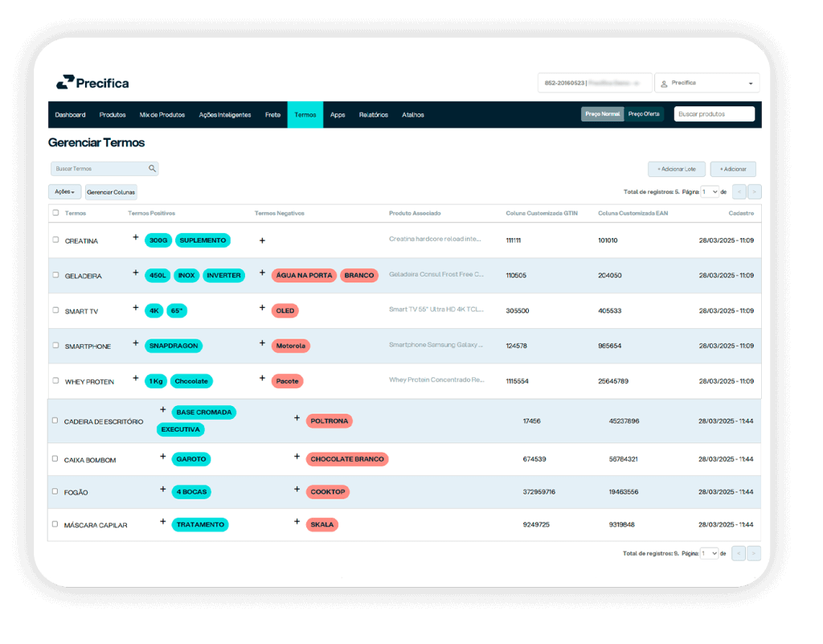Click the Precifica logo
The width and height of the screenshot is (823, 644).
pos(92,83)
